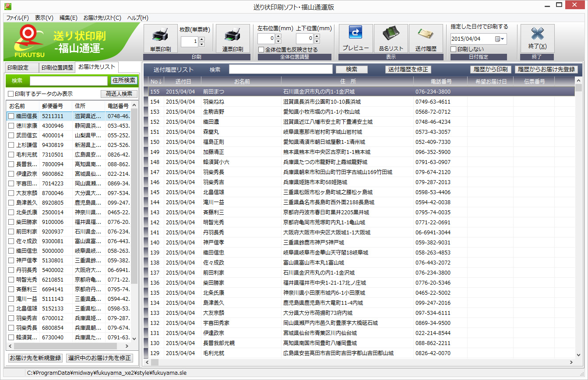Increase the 上下位置 spinner value
Image resolution: width=588 pixels, height=380 pixels.
click(317, 36)
